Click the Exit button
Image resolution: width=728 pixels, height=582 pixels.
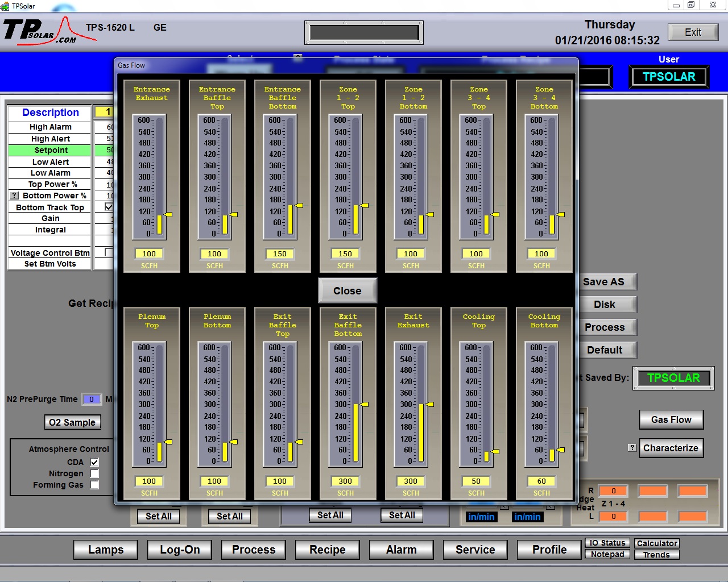pyautogui.click(x=693, y=32)
